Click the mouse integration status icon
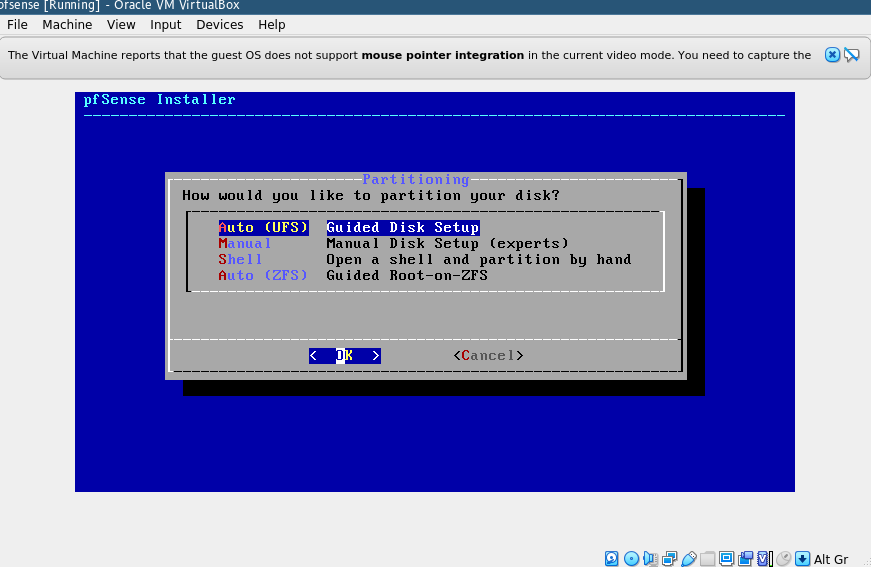871x567 pixels. 784,559
